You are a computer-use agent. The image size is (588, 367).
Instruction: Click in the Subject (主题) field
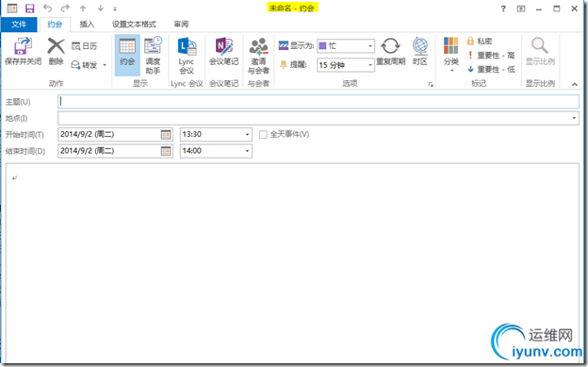(318, 102)
